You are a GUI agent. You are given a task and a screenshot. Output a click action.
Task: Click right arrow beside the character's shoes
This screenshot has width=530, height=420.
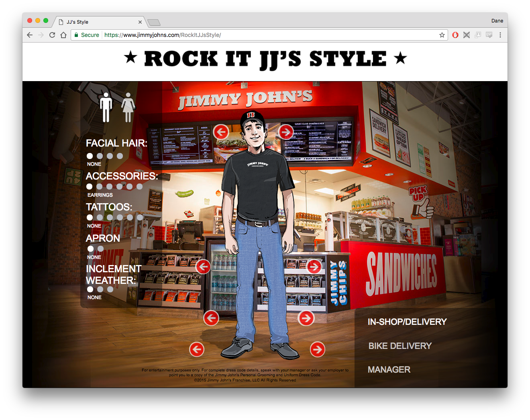[x=318, y=349]
